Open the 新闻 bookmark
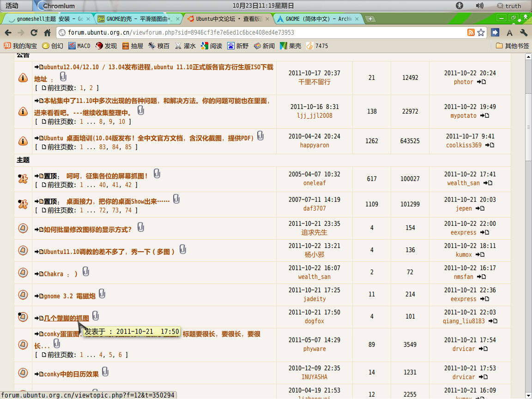532x399 pixels. point(264,46)
